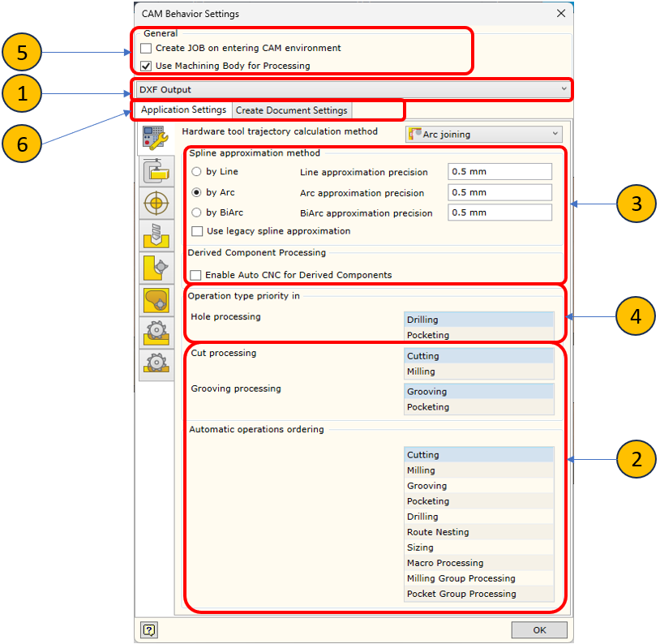
Task: Select Sizing in the ordering list
Action: [x=478, y=547]
